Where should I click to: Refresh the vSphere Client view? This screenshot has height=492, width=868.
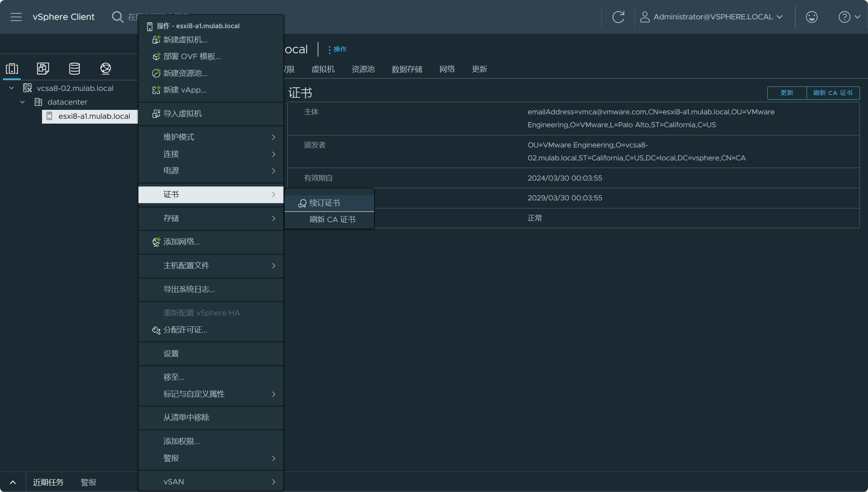coord(618,17)
